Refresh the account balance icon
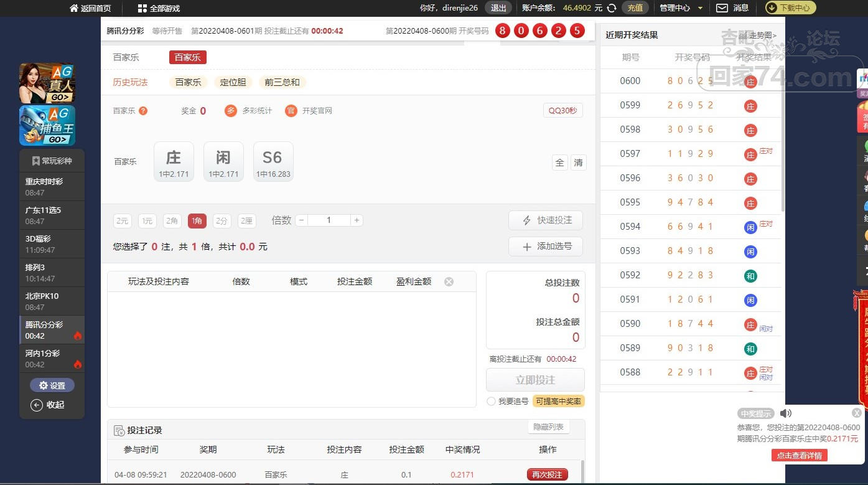Viewport: 868px width, 485px height. click(612, 8)
